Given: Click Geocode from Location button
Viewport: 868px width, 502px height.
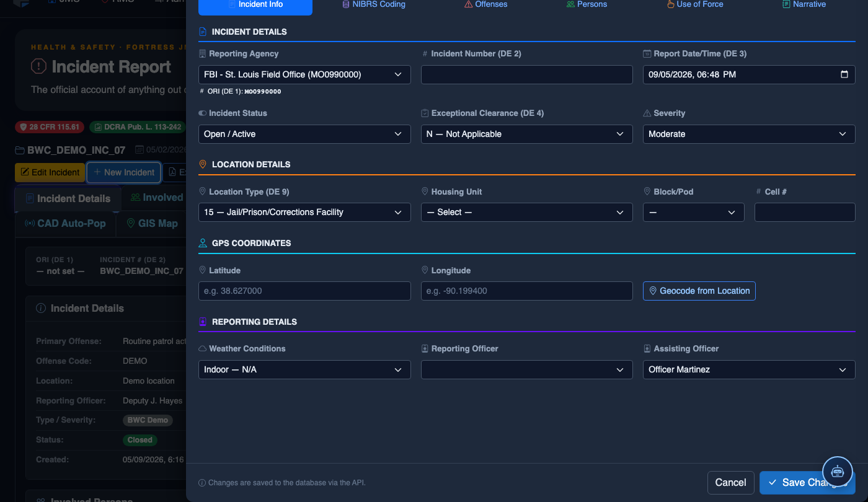Looking at the screenshot, I should (x=699, y=291).
